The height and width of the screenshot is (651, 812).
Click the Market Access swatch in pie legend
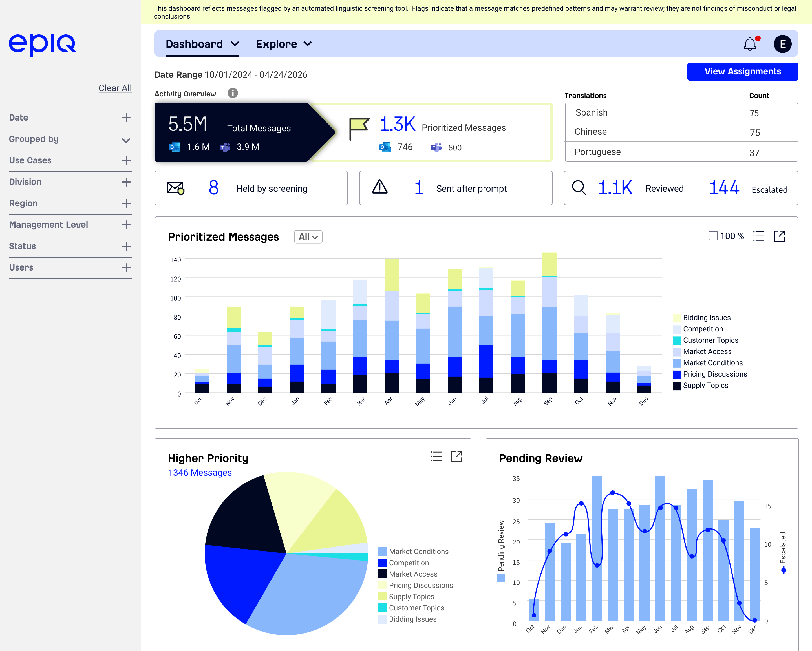pyautogui.click(x=382, y=574)
